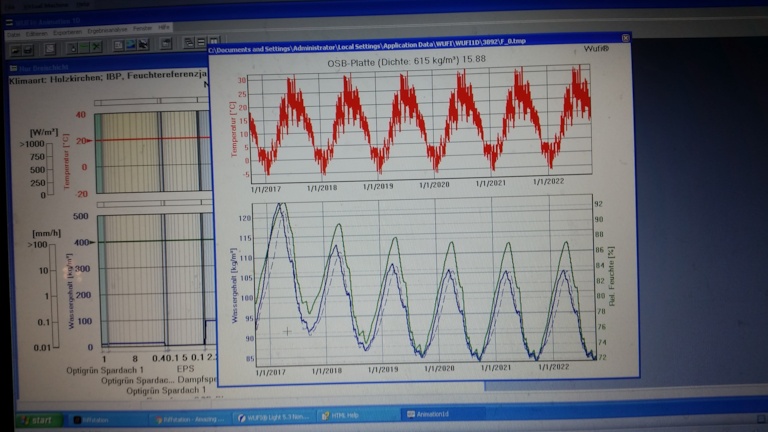Click the save toolbar icon
This screenshot has height=432, width=768.
[28, 45]
